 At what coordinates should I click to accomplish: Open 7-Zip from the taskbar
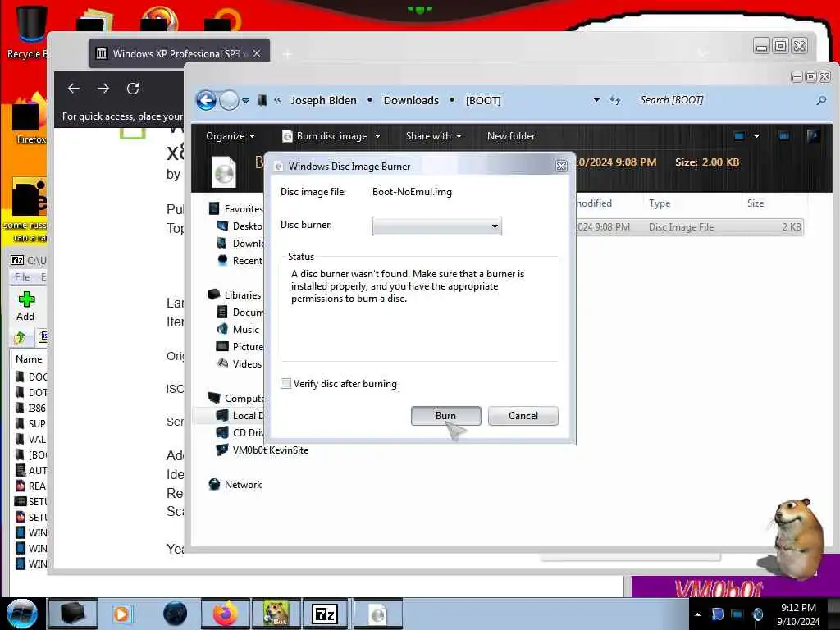pyautogui.click(x=325, y=614)
